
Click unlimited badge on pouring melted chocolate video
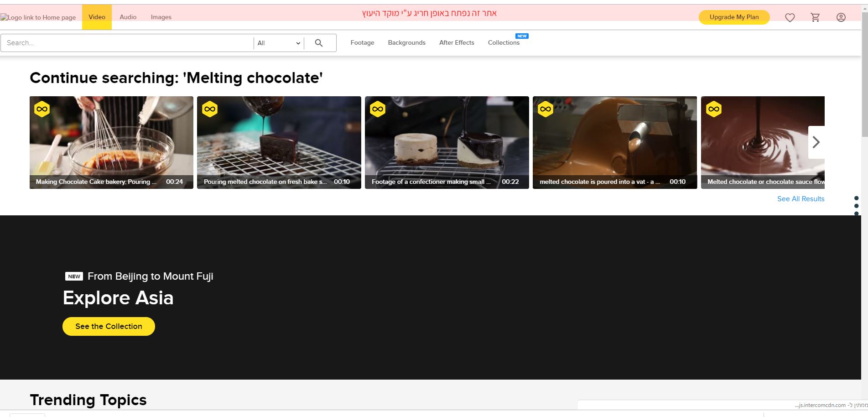point(210,109)
